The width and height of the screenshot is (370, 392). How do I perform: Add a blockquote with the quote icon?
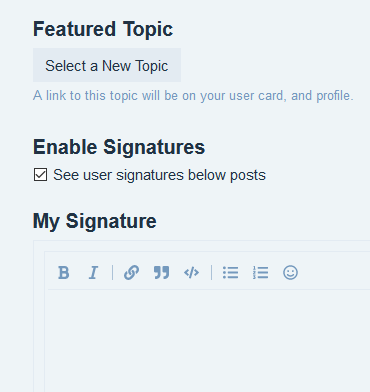coord(161,273)
